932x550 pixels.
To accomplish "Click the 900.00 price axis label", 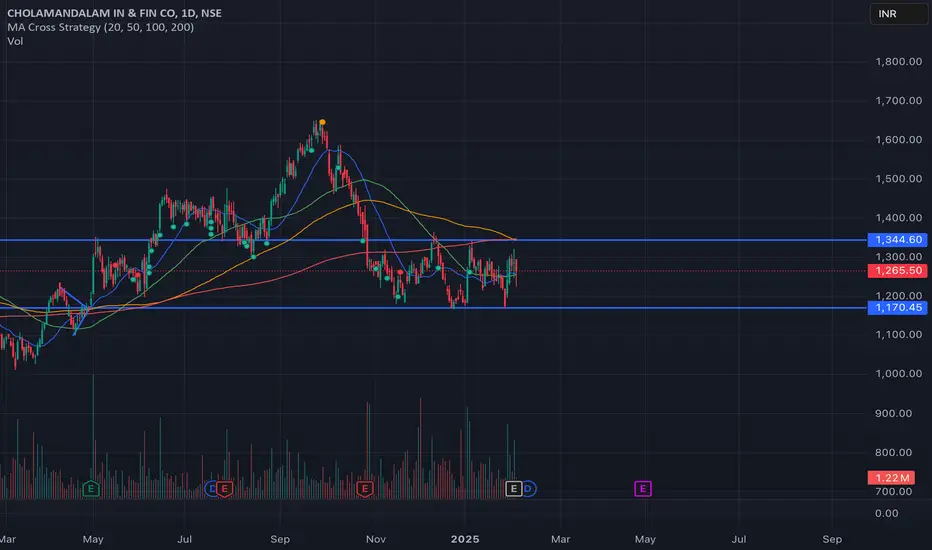I will 893,413.
